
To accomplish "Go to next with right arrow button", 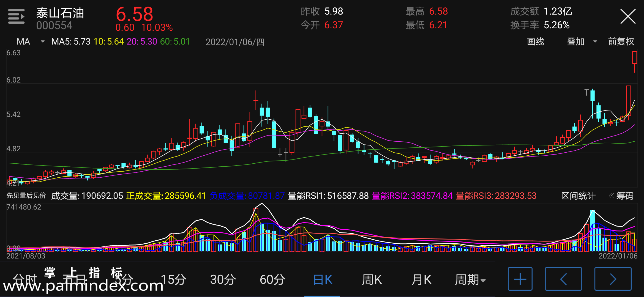I will (x=613, y=279).
